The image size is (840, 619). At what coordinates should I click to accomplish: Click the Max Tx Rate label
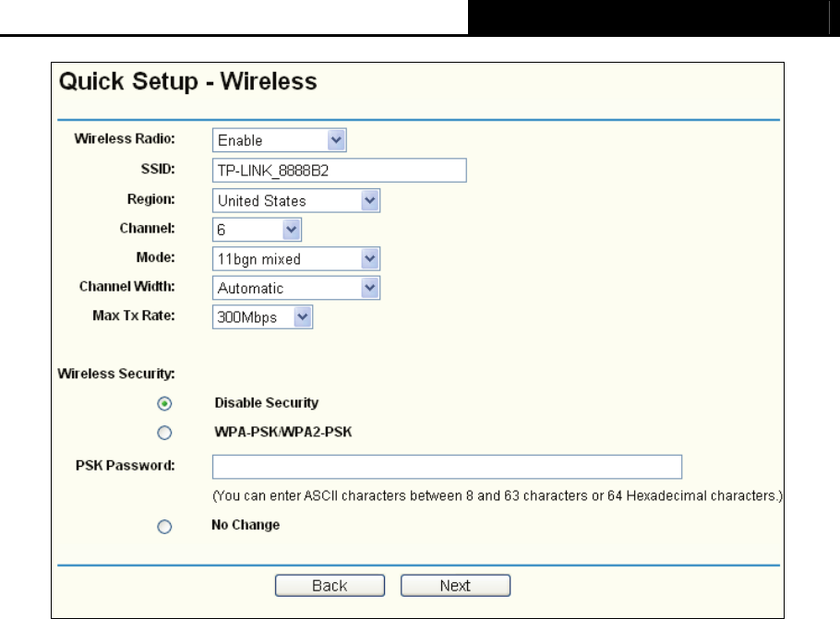tap(134, 315)
